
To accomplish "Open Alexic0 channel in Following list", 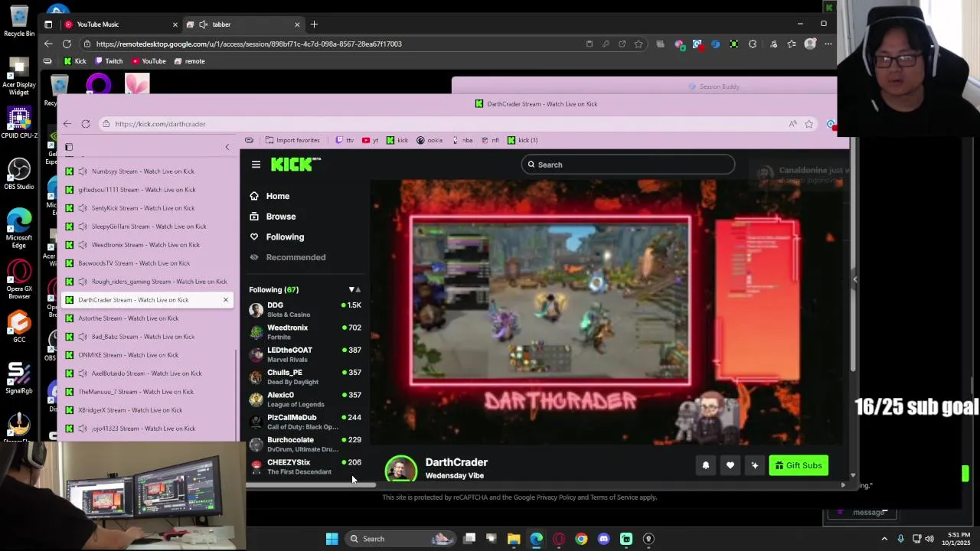I will point(305,399).
